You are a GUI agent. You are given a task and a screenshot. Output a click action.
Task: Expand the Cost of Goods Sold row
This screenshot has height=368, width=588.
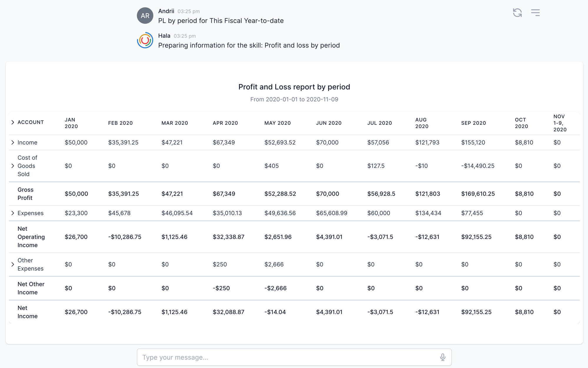pyautogui.click(x=13, y=166)
